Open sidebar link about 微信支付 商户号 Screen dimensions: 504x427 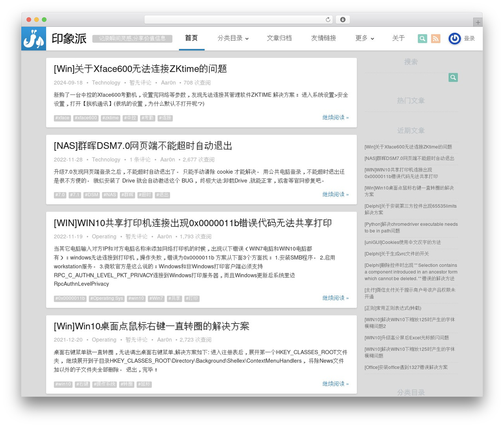pyautogui.click(x=410, y=293)
